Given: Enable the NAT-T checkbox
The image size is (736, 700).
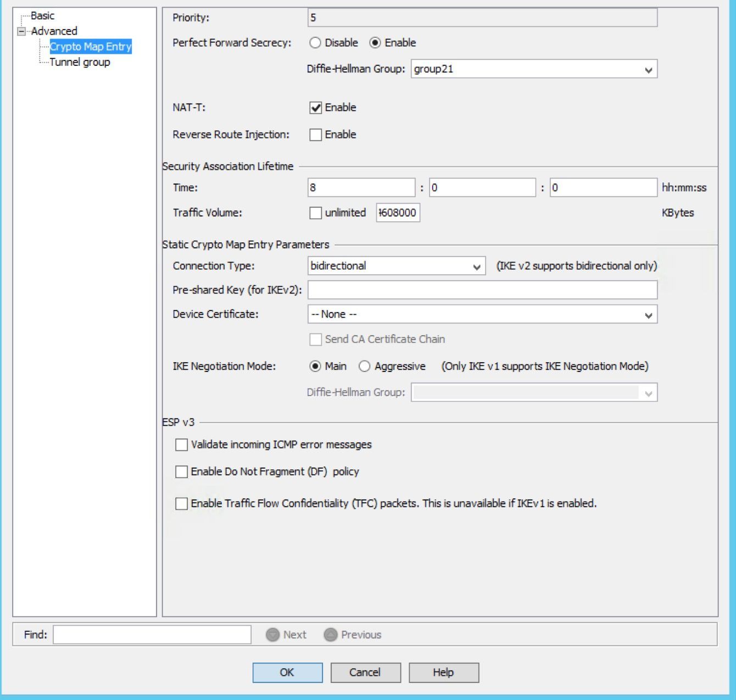Looking at the screenshot, I should point(314,108).
